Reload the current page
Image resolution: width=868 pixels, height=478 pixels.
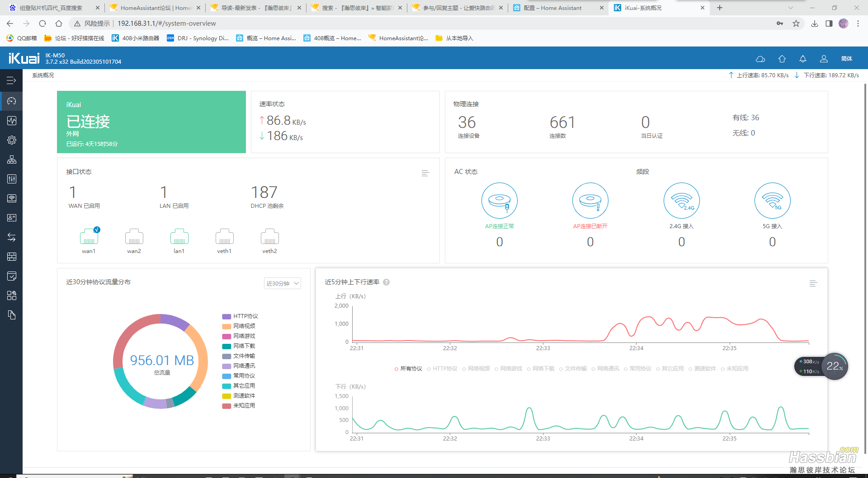point(42,23)
